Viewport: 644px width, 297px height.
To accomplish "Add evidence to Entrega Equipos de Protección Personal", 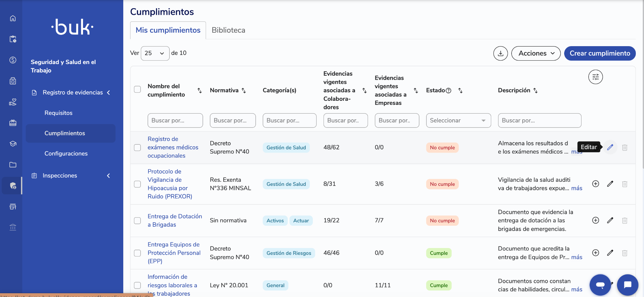I will 596,253.
